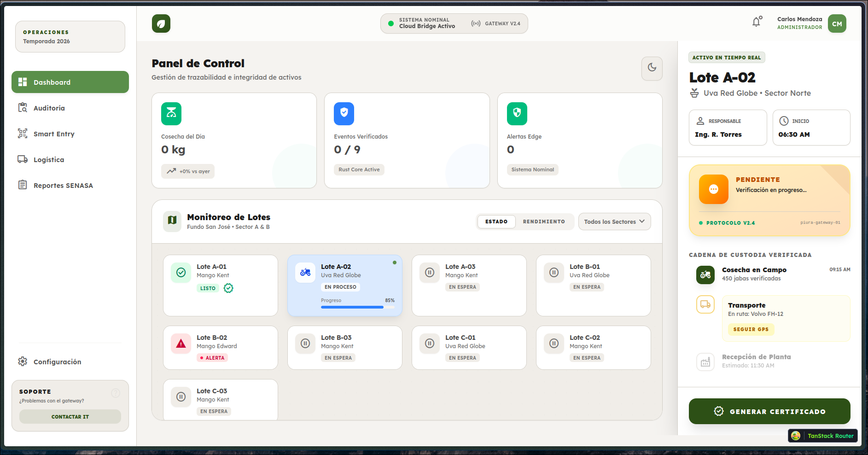
Task: Click the Transporte truck icon
Action: point(705,304)
